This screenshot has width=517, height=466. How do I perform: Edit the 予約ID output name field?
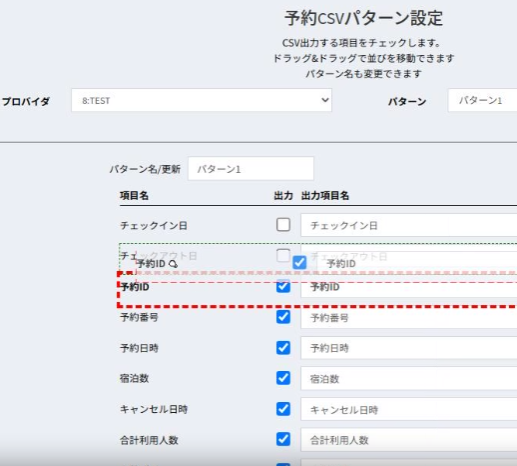(x=409, y=287)
